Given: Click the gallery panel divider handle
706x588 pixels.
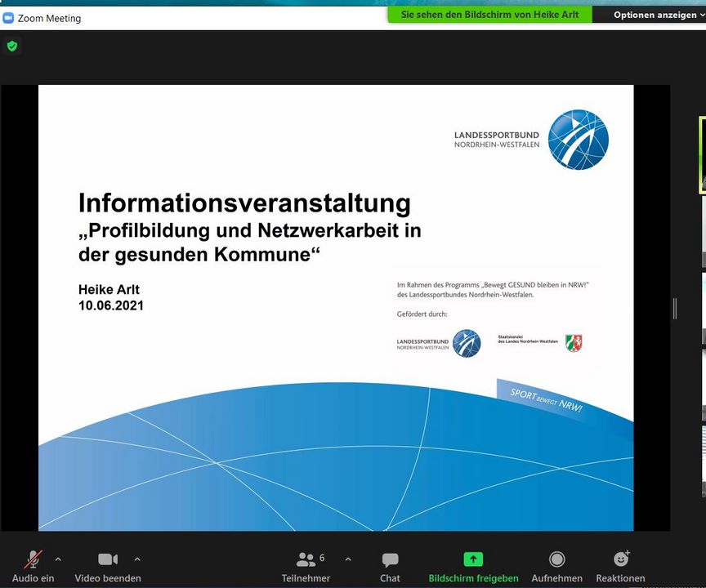Looking at the screenshot, I should click(674, 309).
